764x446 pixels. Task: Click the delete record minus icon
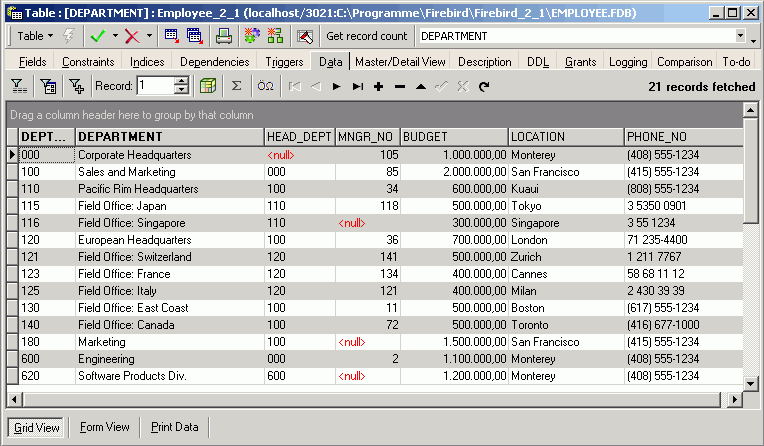click(x=399, y=87)
